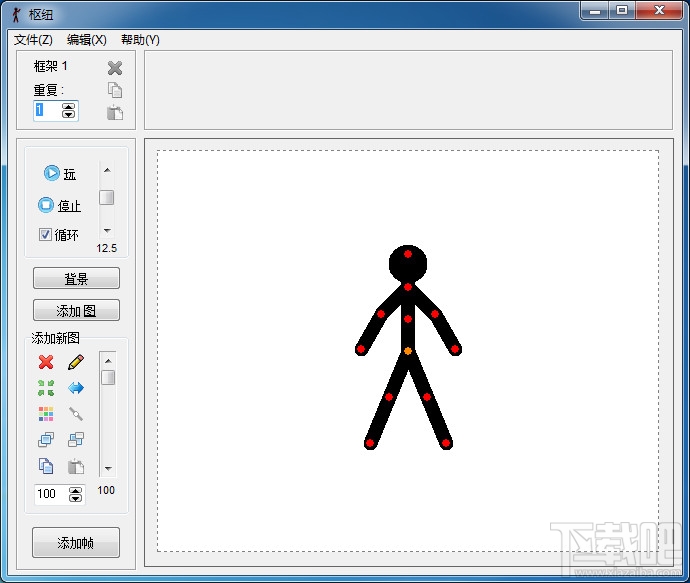This screenshot has width=690, height=583.
Task: Close the 枢纽 window
Action: (659, 10)
